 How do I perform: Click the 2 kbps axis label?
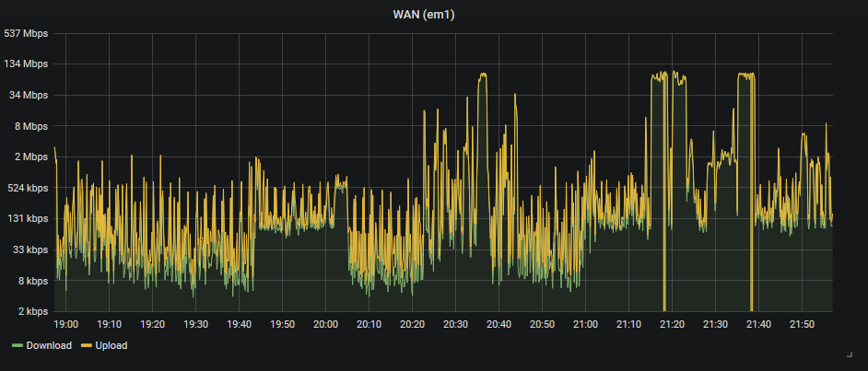(31, 311)
